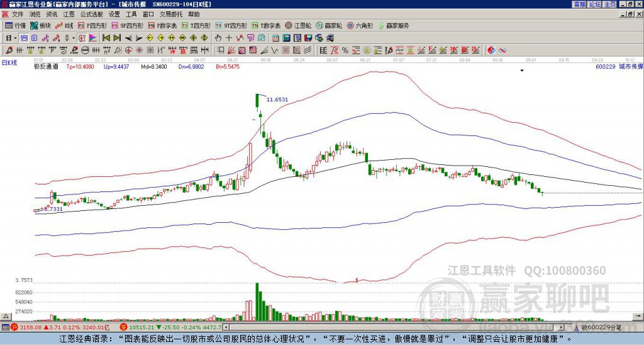
Task: Click the Tp=10.4080 indicator value
Action: tap(80, 66)
